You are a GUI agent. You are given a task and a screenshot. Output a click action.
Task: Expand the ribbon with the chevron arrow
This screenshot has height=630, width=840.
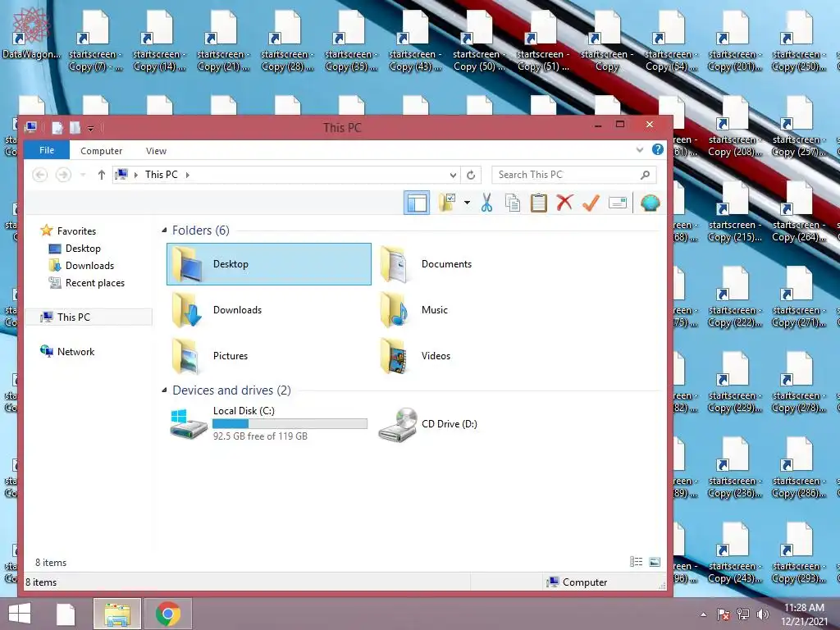click(640, 150)
